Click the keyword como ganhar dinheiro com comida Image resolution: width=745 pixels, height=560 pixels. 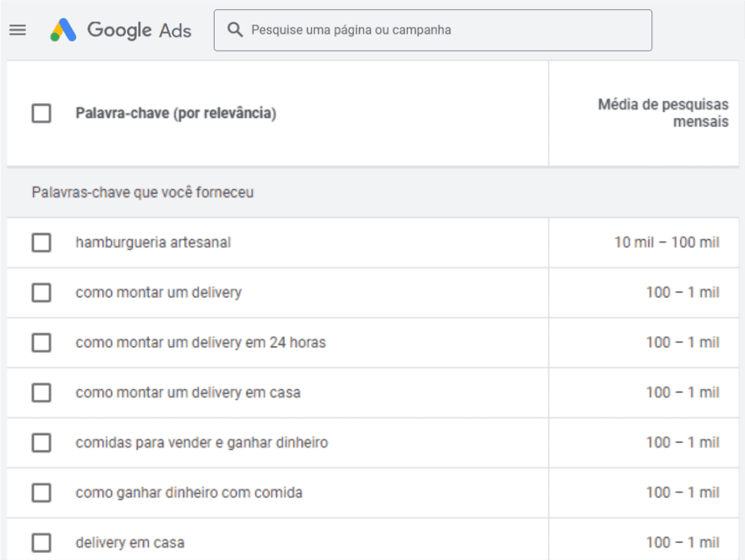click(x=189, y=493)
